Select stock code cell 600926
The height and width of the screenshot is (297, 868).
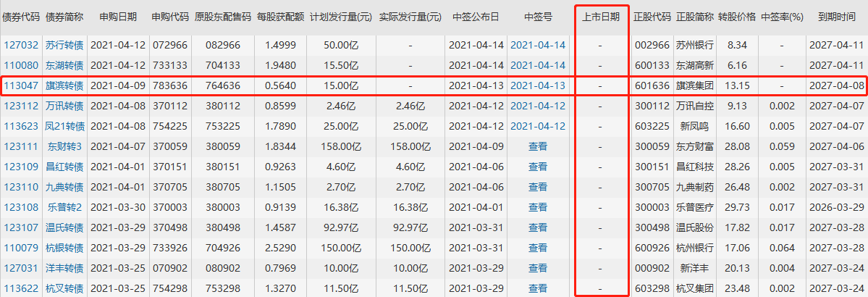tap(652, 248)
